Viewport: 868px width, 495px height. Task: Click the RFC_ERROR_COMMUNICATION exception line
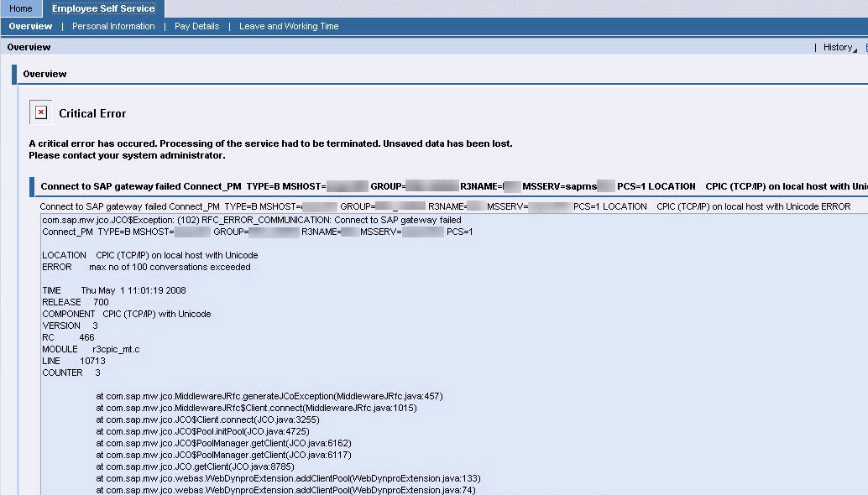click(x=251, y=220)
